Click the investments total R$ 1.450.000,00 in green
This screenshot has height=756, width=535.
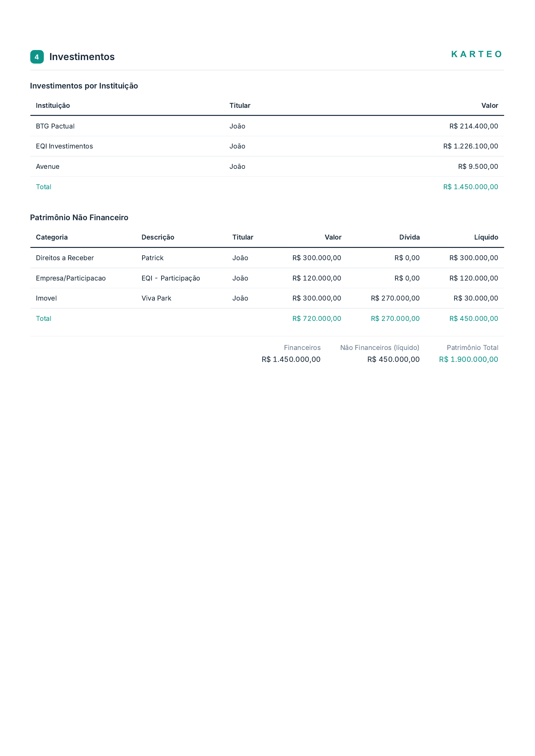click(x=471, y=187)
